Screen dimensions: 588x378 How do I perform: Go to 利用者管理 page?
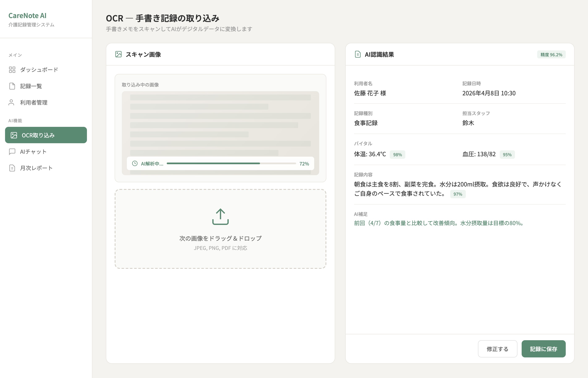46,102
